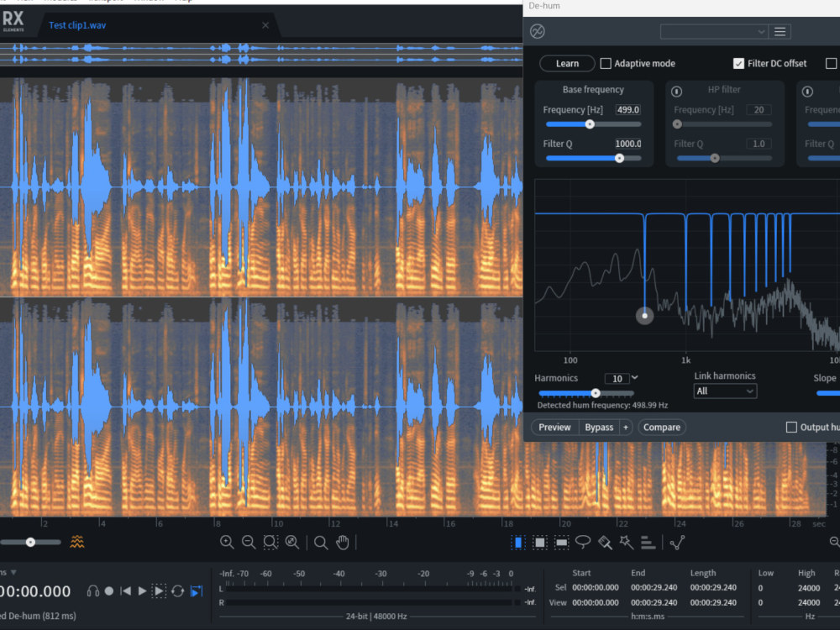Check the partially visible checkbox right of Filter DC offset

coord(831,64)
